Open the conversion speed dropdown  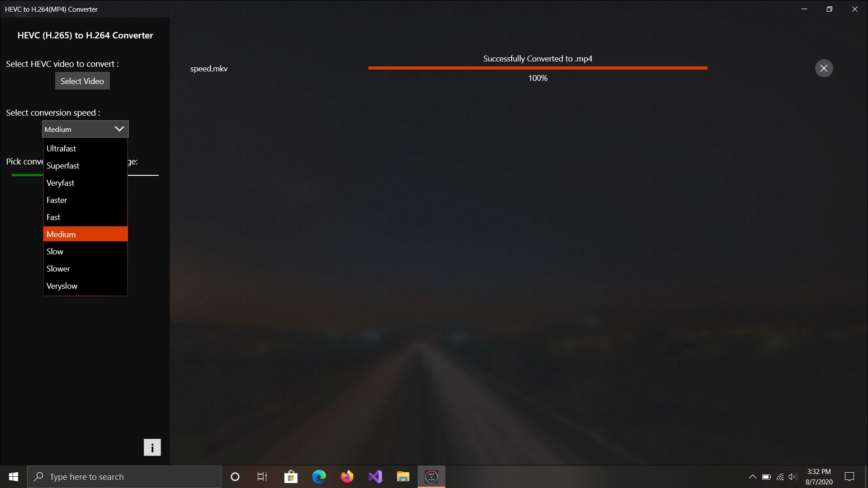coord(85,129)
